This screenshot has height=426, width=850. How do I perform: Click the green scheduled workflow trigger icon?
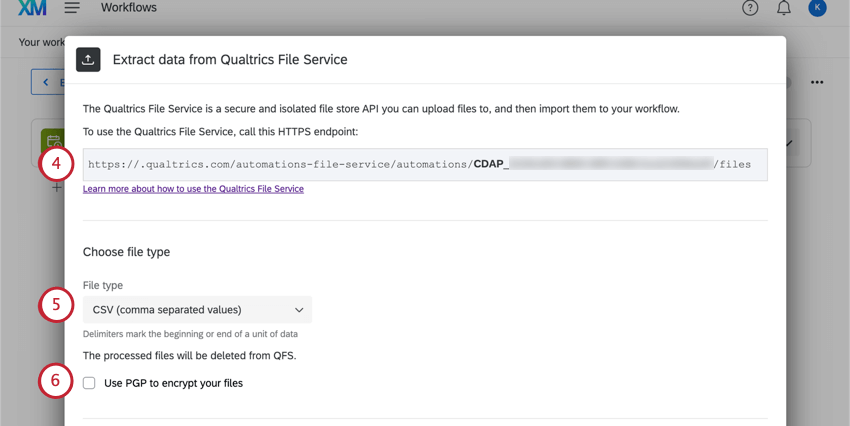click(x=51, y=141)
